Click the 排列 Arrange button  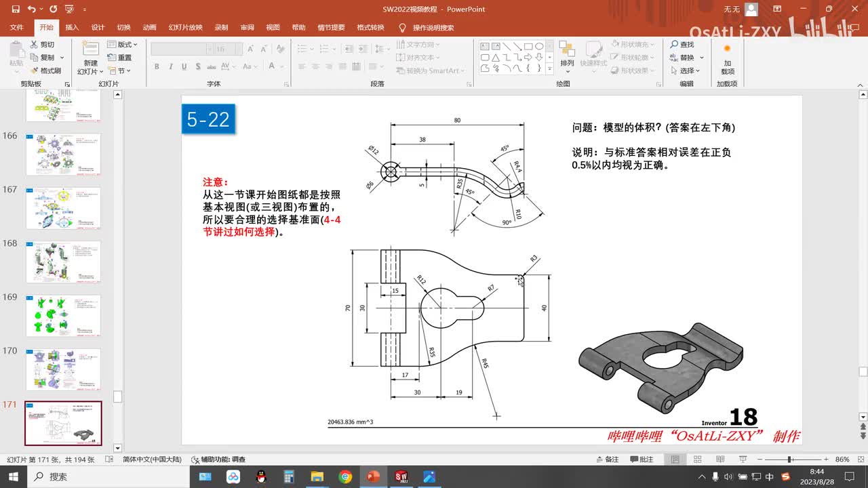567,57
